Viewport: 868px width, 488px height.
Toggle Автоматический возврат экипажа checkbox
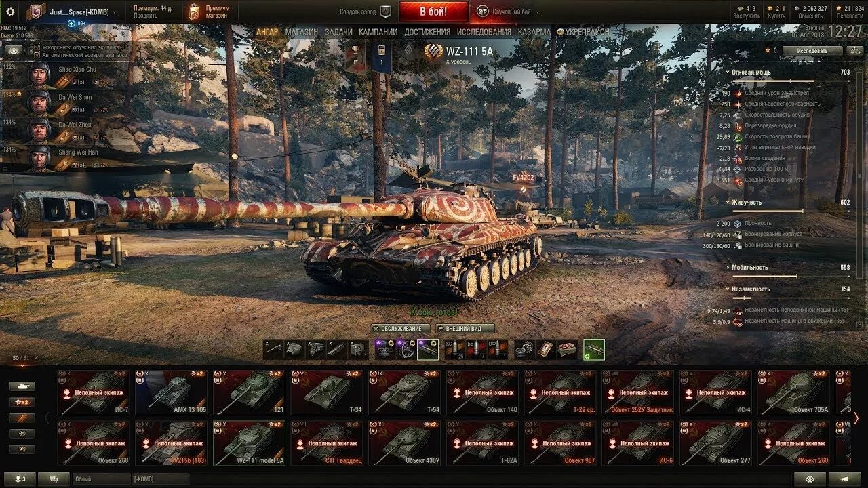click(37, 55)
